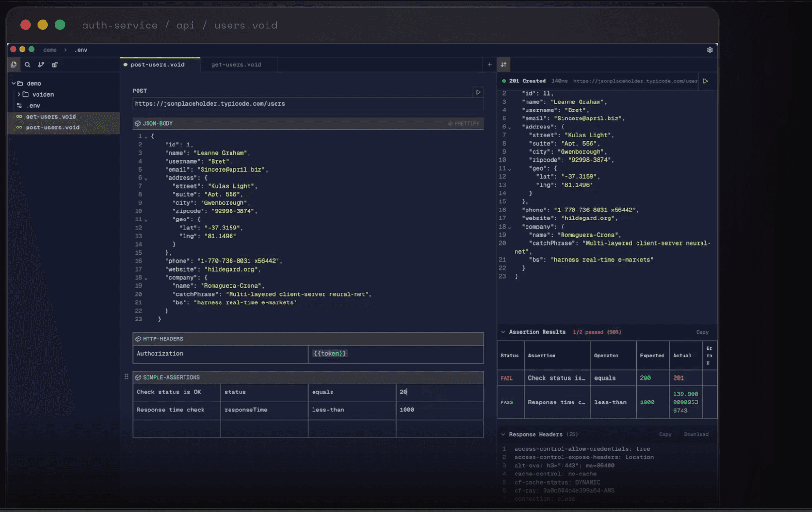812x512 pixels.
Task: Fold the response "geo" object at line 11
Action: pos(510,170)
